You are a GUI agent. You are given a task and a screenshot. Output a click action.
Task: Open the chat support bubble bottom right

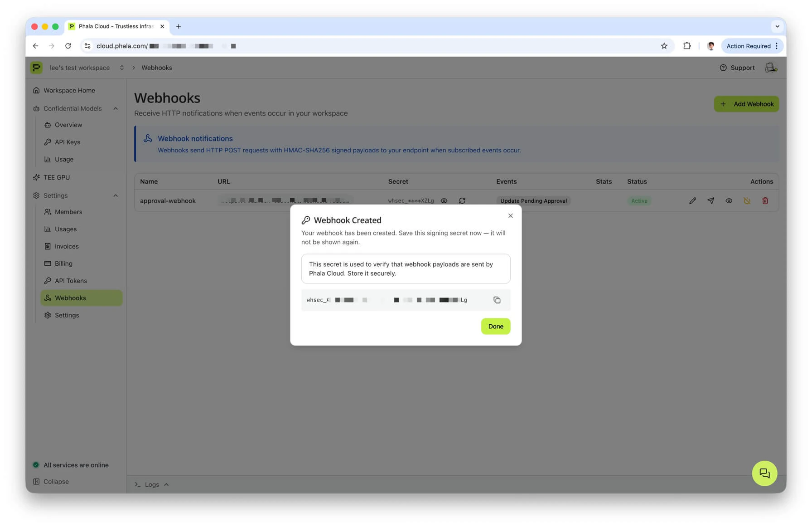point(764,473)
